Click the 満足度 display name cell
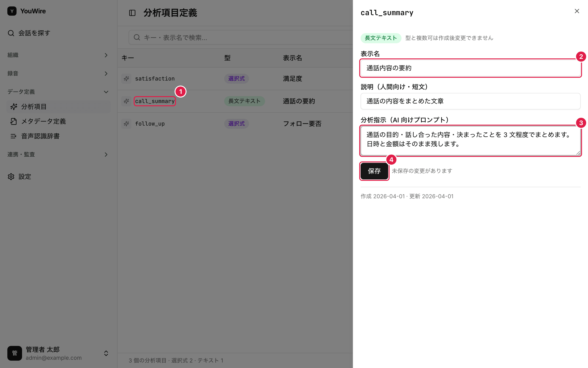Viewport: 588px width, 368px height. 293,79
